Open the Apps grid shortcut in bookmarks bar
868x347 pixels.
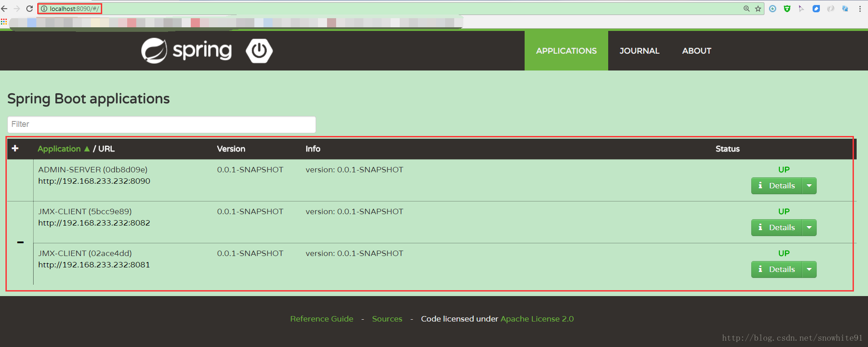tap(4, 22)
